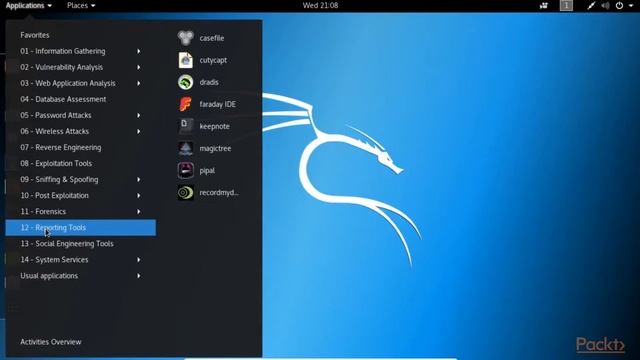The image size is (640, 360).
Task: Open the screen recording tray icon
Action: tap(544, 5)
